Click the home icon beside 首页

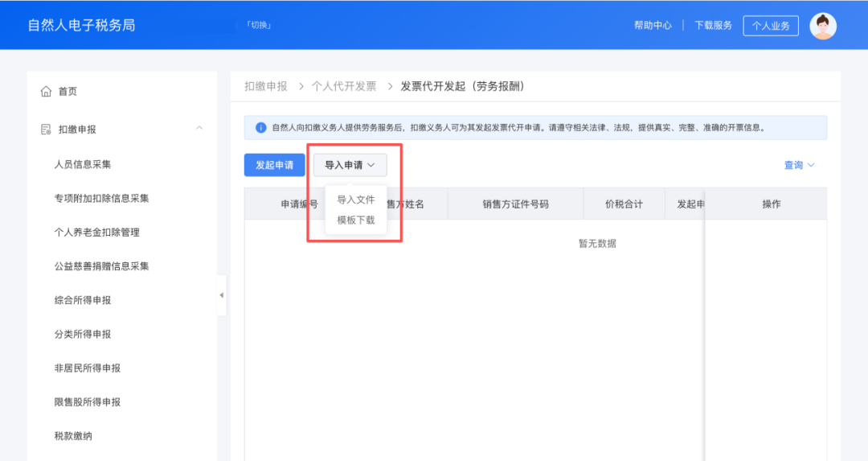(x=46, y=92)
